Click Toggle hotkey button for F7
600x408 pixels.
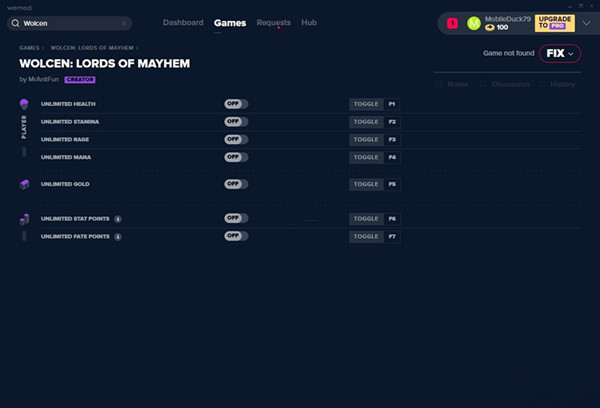(366, 237)
